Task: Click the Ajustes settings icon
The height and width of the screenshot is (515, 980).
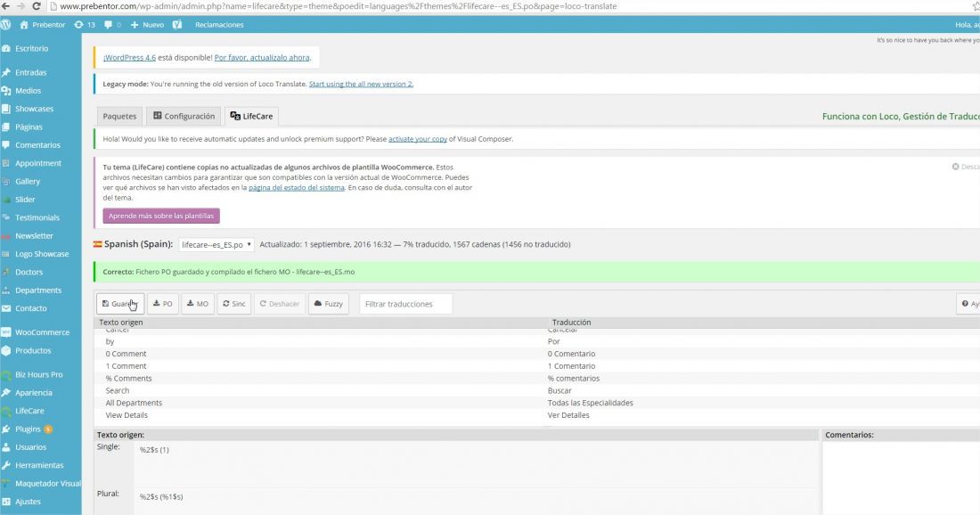Action: click(x=6, y=502)
